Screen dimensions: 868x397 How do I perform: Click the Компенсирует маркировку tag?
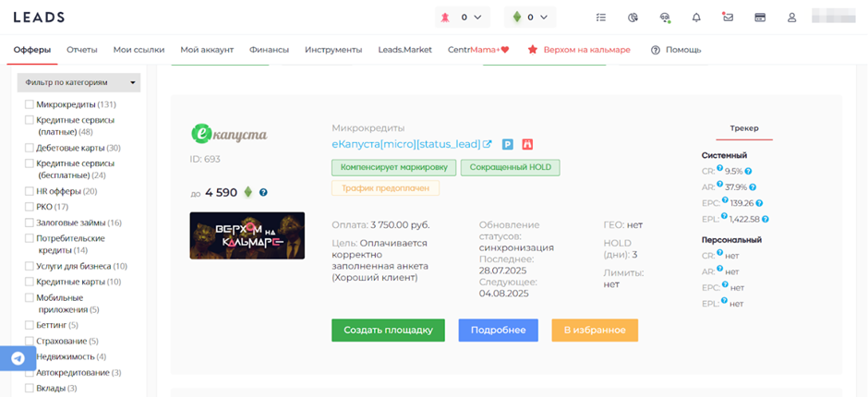point(393,168)
